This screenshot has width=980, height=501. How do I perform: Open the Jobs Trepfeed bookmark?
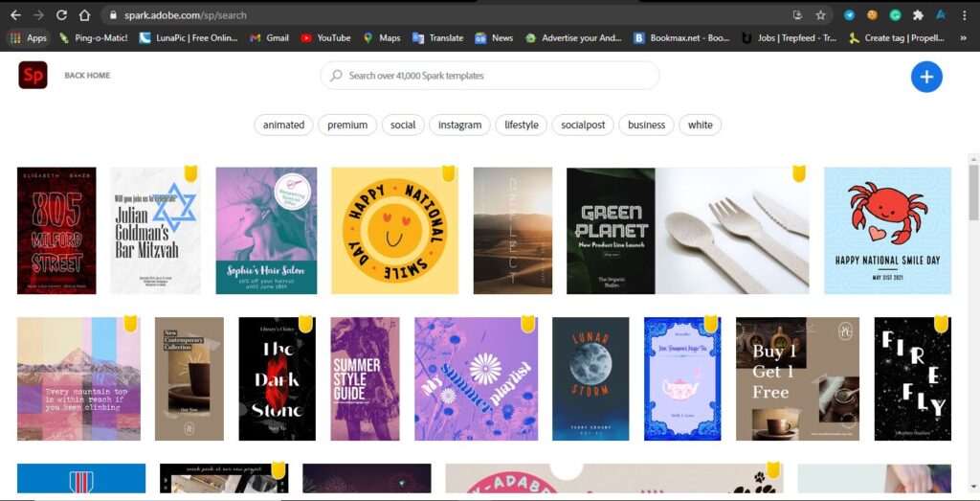pos(789,38)
